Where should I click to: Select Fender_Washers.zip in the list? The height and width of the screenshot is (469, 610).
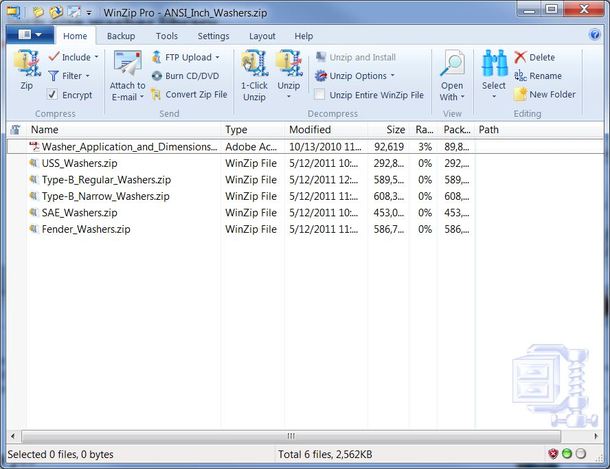click(305, 229)
